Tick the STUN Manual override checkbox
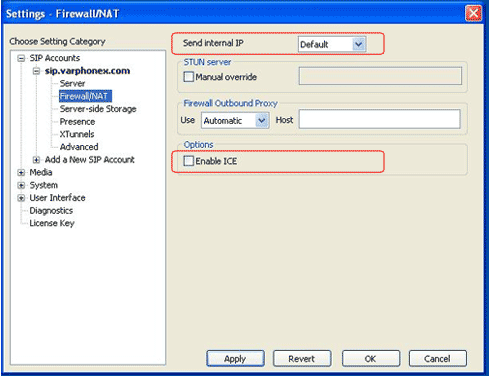 tap(189, 77)
